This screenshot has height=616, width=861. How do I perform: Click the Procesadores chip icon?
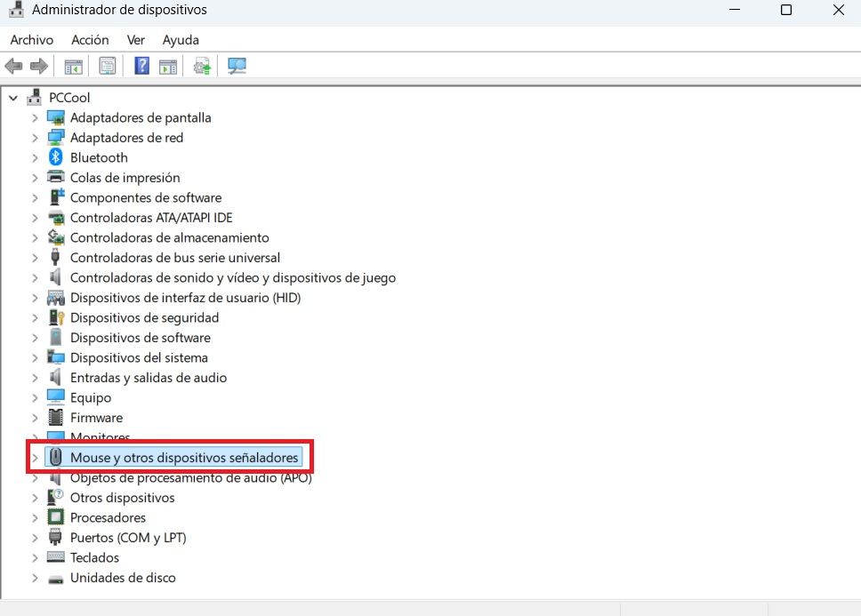tap(55, 516)
